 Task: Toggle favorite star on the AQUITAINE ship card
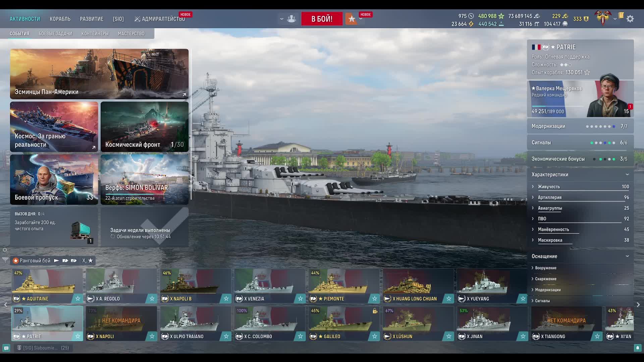pos(78,298)
